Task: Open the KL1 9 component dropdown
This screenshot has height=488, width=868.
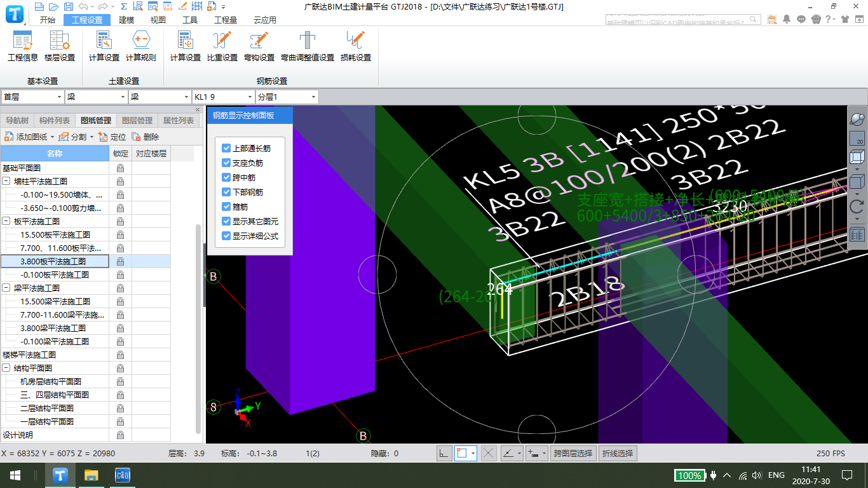Action: tap(223, 97)
